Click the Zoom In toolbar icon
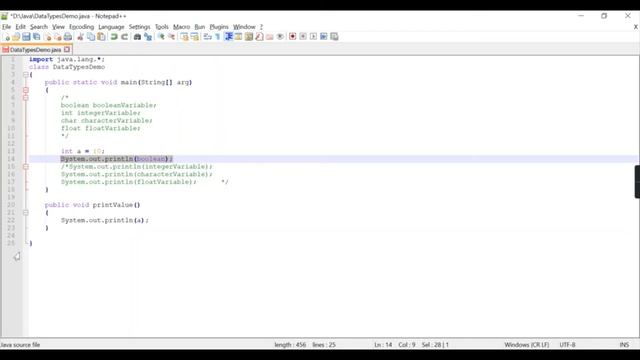Screen dimensions: 640x360 click(161, 37)
